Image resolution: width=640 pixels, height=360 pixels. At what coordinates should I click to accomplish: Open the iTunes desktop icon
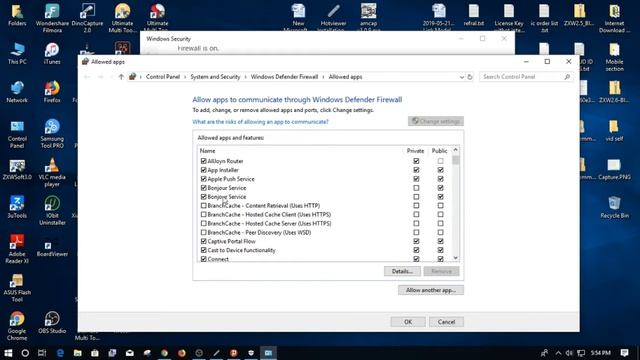point(52,53)
